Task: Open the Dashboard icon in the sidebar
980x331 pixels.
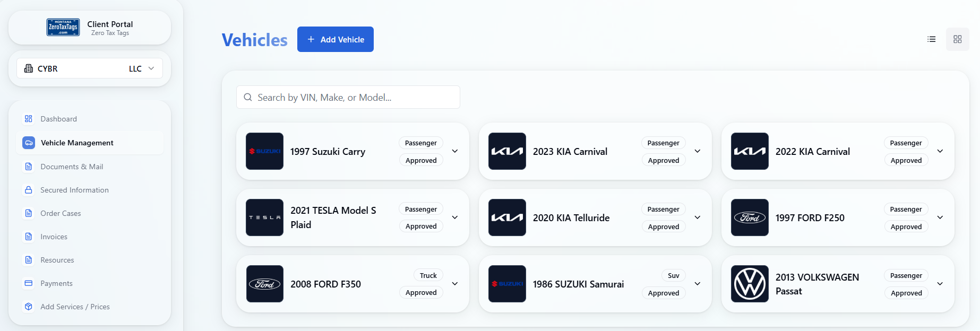Action: click(29, 118)
